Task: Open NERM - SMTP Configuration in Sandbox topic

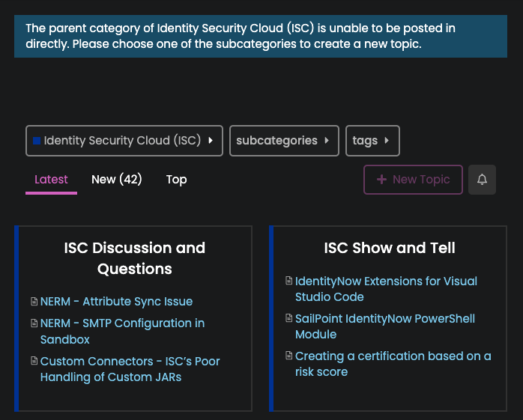Action: tap(122, 331)
